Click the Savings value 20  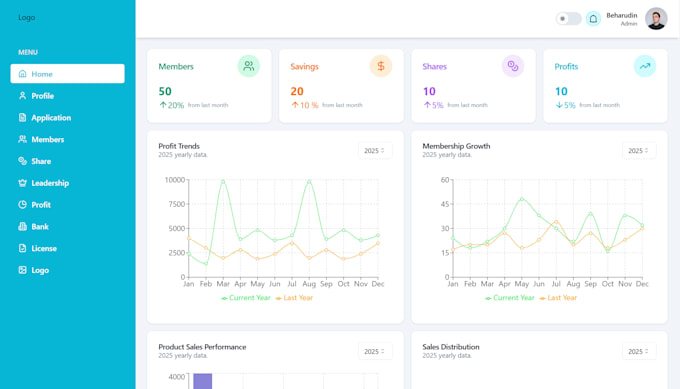[x=297, y=92]
